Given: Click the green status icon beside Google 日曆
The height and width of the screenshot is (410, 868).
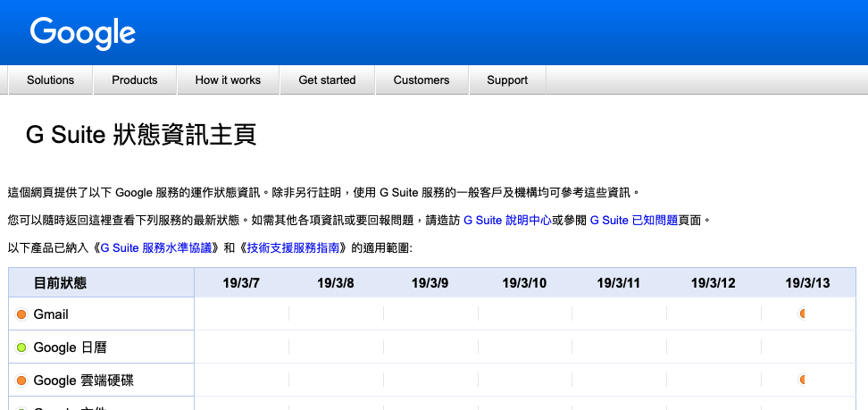Looking at the screenshot, I should pos(21,348).
